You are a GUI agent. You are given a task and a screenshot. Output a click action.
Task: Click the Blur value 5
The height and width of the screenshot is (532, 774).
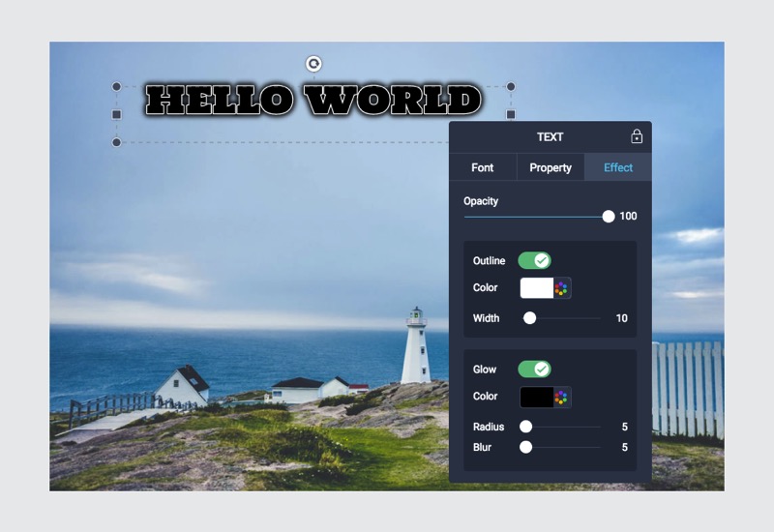point(624,447)
